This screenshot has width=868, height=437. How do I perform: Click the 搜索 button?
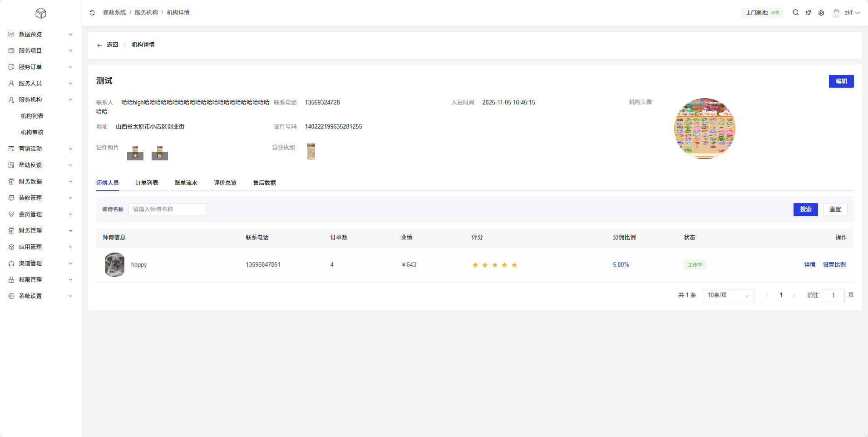pyautogui.click(x=805, y=209)
